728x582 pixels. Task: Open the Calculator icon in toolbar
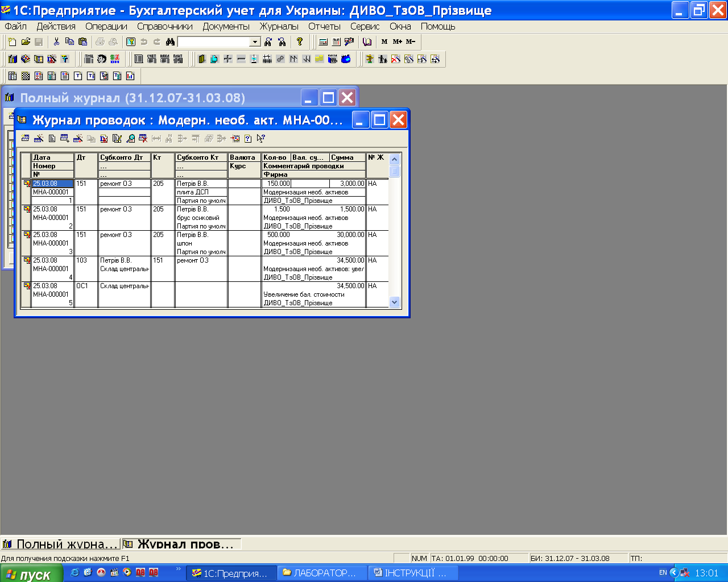324,41
